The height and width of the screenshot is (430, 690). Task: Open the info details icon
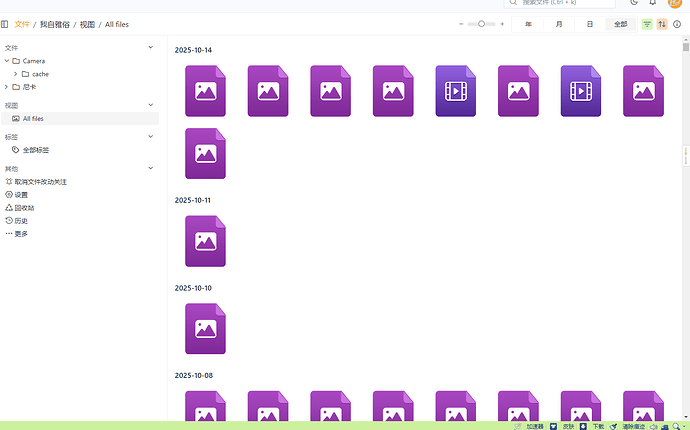click(x=677, y=24)
